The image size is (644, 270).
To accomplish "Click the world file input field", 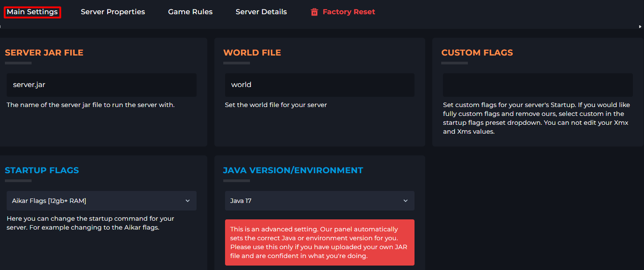I will [320, 85].
